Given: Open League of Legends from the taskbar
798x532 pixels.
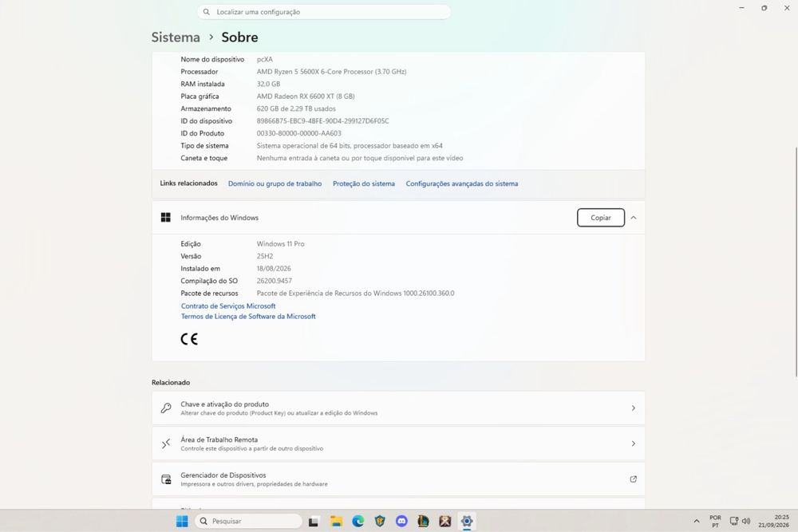Looking at the screenshot, I should click(x=423, y=521).
